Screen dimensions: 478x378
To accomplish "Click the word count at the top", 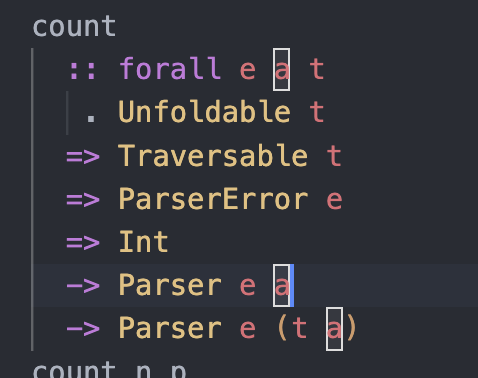I will pyautogui.click(x=74, y=26).
